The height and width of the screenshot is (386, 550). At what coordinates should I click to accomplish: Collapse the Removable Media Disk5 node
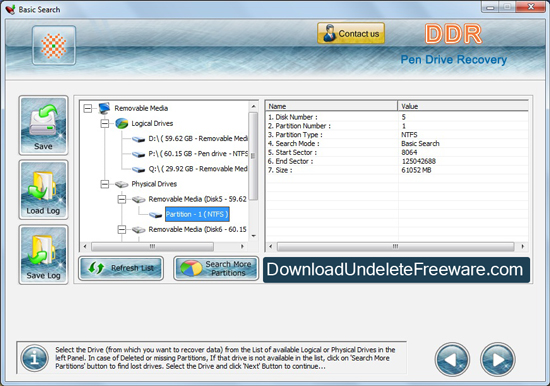pyautogui.click(x=121, y=199)
